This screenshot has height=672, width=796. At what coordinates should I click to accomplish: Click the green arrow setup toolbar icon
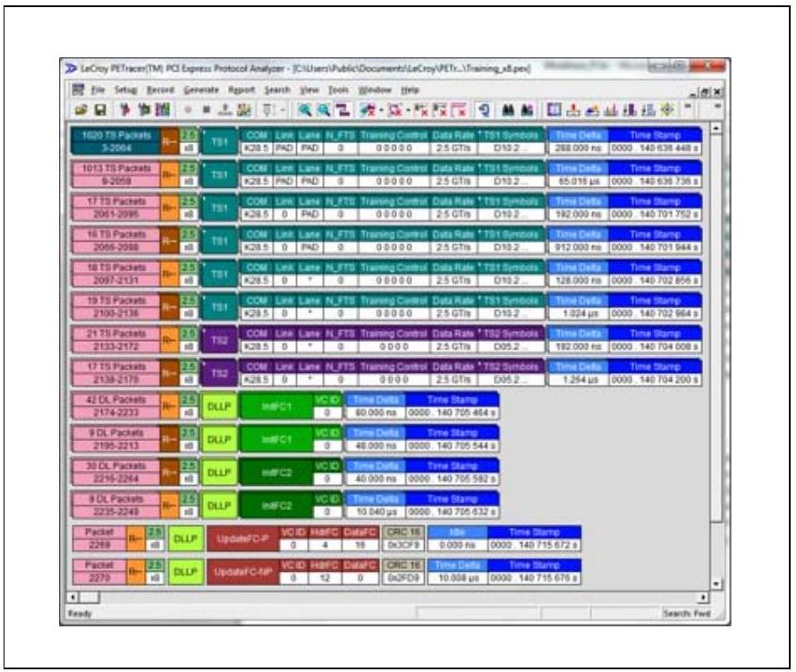(x=144, y=110)
